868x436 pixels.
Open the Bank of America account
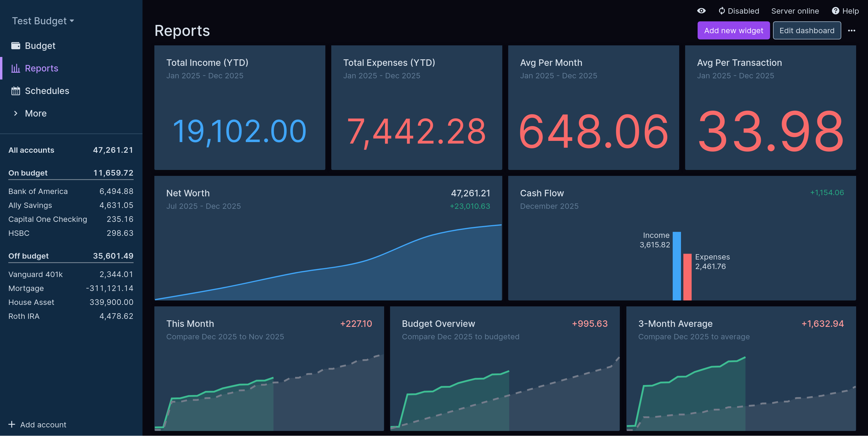(x=38, y=191)
